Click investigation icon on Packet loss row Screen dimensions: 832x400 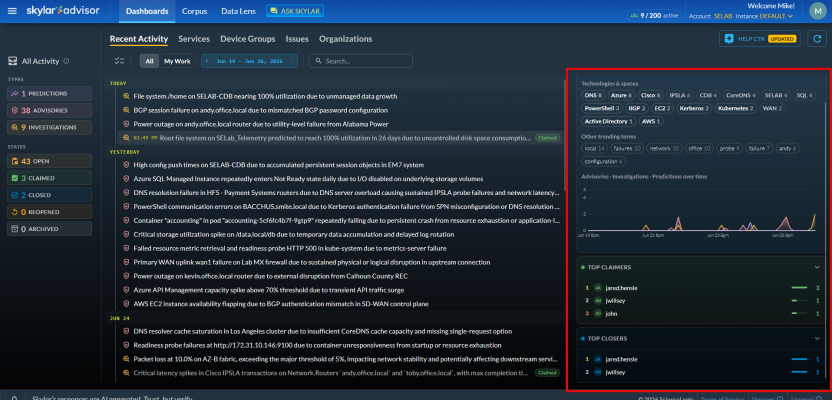point(126,359)
